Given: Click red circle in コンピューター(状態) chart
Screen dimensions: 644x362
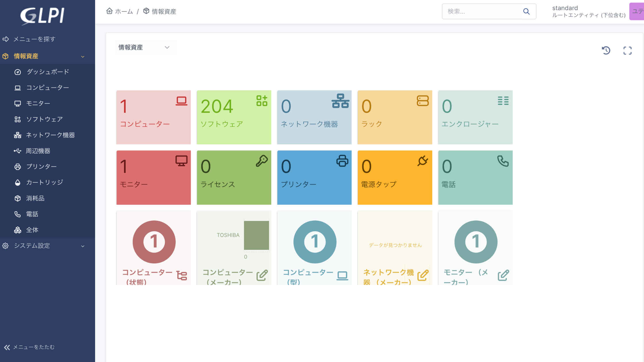Looking at the screenshot, I should (x=154, y=242).
